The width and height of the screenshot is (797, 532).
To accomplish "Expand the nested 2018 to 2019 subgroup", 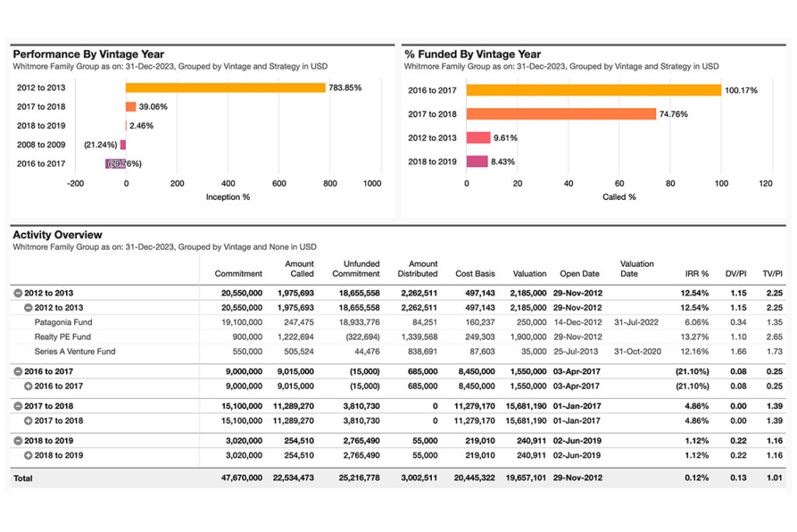I will pyautogui.click(x=28, y=455).
